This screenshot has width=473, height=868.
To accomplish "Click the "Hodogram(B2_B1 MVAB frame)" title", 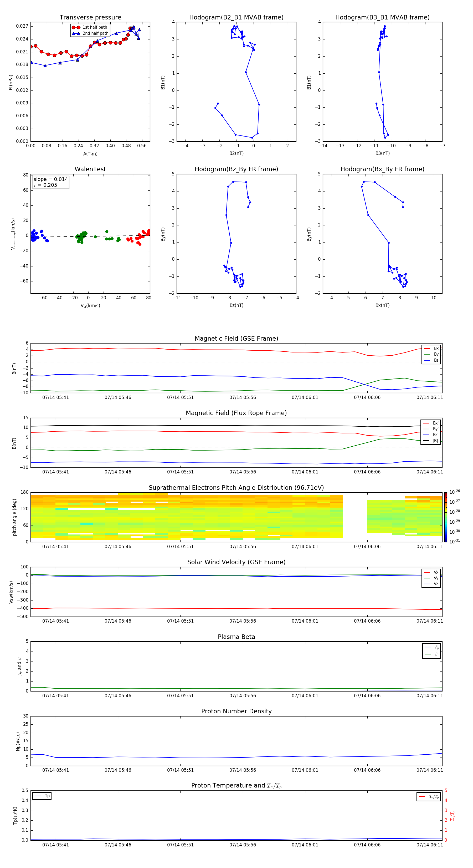I will point(236,18).
